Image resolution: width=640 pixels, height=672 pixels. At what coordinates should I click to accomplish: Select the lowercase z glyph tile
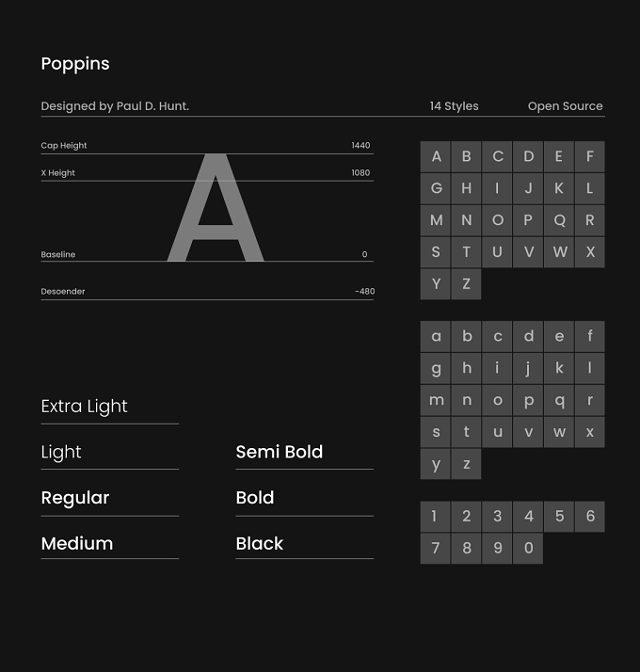tap(467, 464)
